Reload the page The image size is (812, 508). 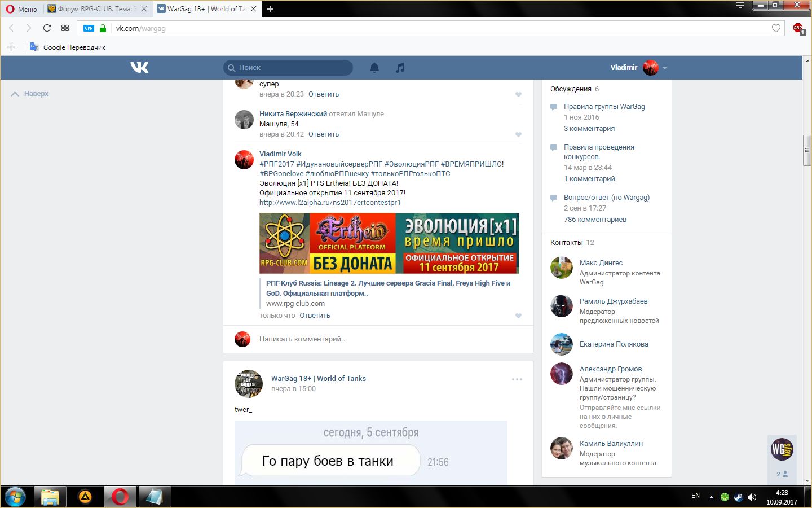pos(47,28)
